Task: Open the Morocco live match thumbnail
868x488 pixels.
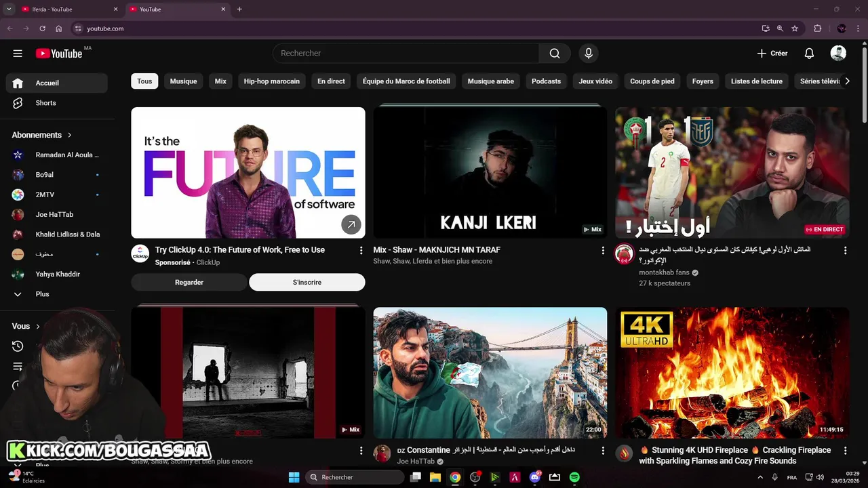Action: (x=732, y=173)
